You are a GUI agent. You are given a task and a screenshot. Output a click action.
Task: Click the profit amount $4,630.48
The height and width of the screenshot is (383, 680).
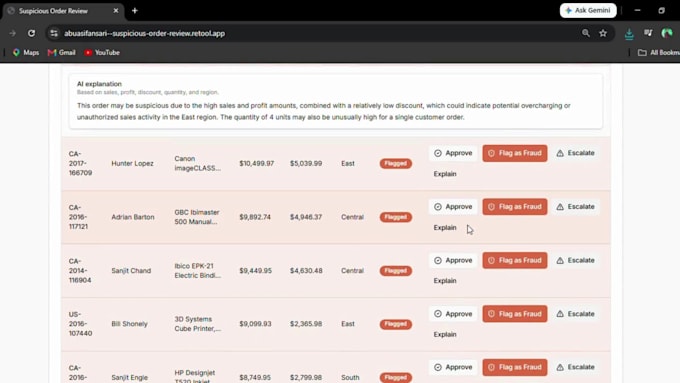pos(306,271)
